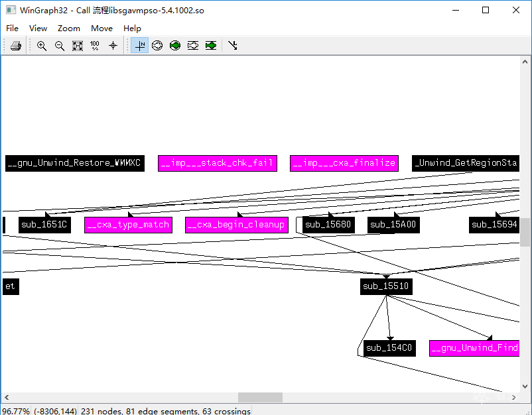This screenshot has height=415, width=532.
Task: Open the Zoom menu
Action: 69,28
